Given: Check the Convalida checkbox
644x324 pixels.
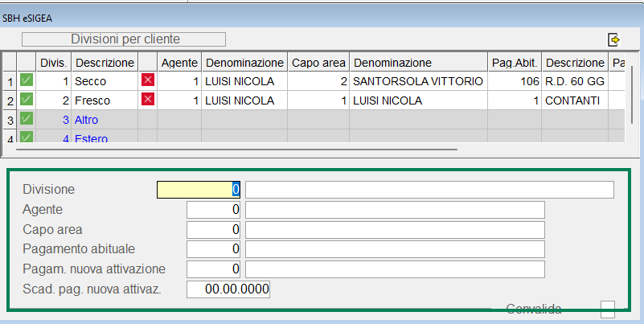Looking at the screenshot, I should (608, 309).
